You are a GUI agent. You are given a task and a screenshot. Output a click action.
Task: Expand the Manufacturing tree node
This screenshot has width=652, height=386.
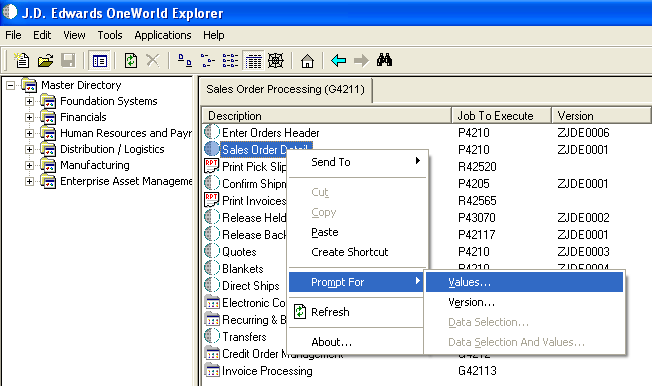point(29,166)
